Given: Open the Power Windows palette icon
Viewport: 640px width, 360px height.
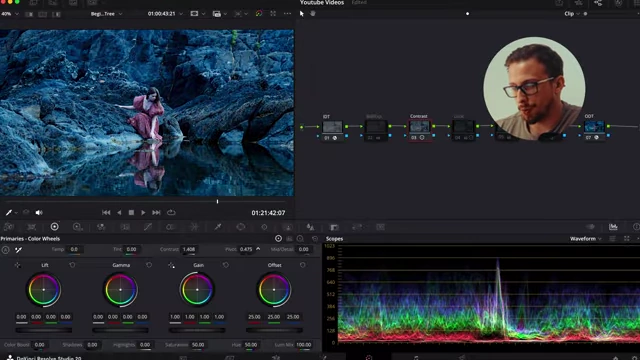Looking at the screenshot, I should coord(241,227).
